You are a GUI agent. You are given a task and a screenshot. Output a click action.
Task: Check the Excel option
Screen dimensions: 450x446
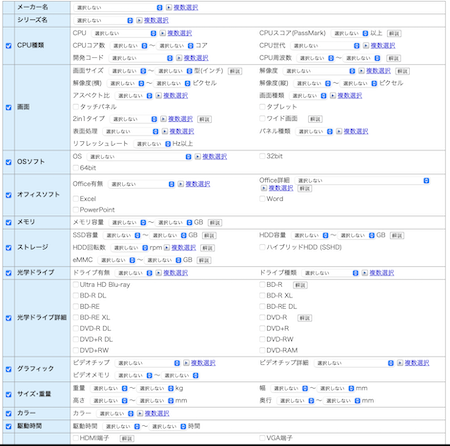pos(76,199)
